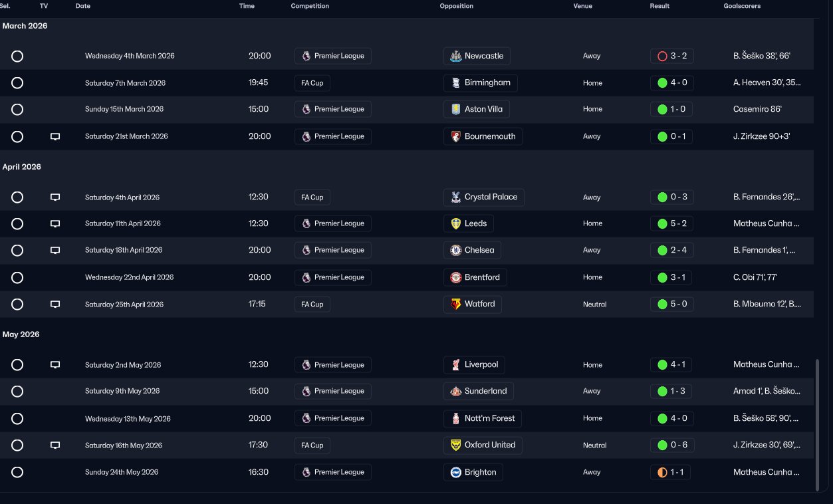Click 'Saturday 25th April 2026' date

[x=124, y=305]
